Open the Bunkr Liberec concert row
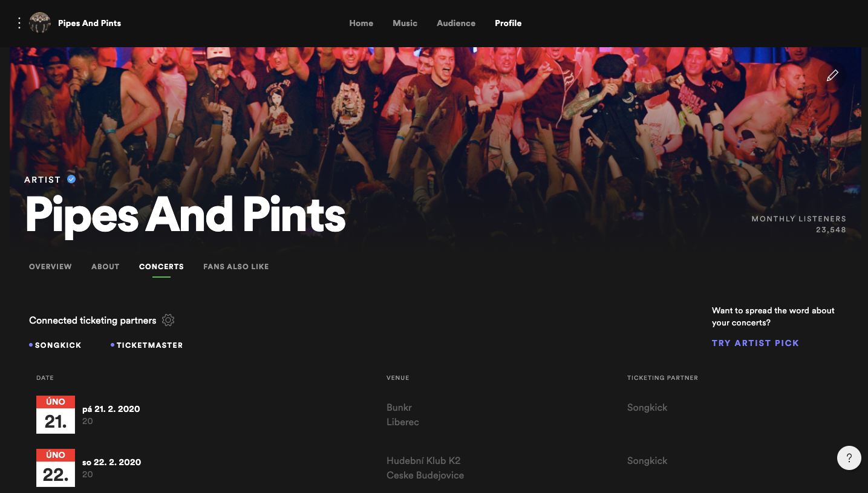 [x=434, y=414]
